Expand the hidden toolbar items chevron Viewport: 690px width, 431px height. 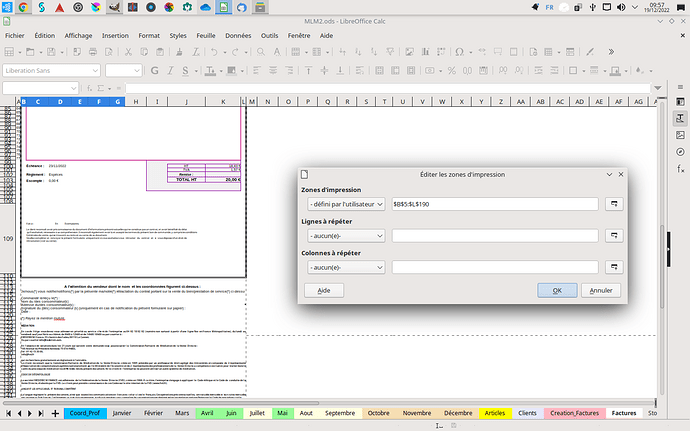pos(611,52)
